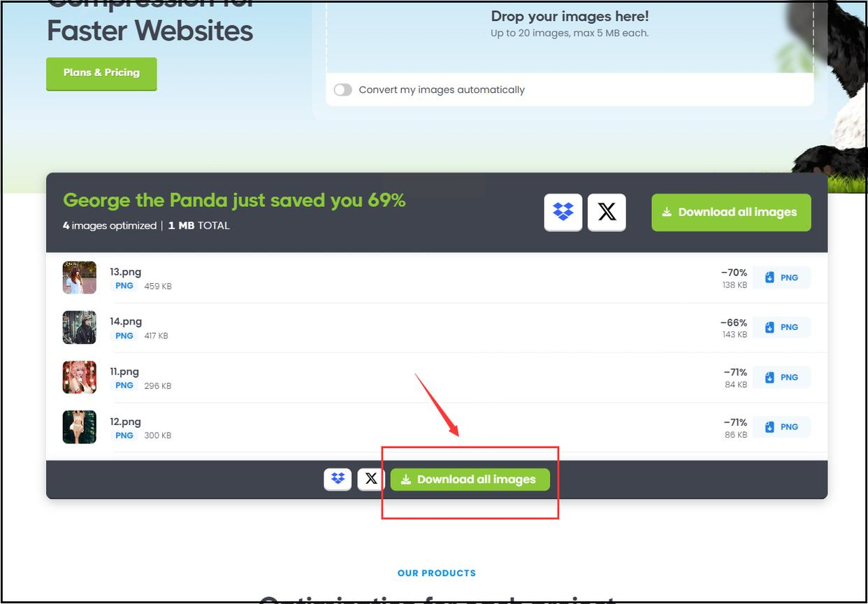The image size is (868, 604).
Task: Click top Download all images button
Action: pyautogui.click(x=731, y=212)
